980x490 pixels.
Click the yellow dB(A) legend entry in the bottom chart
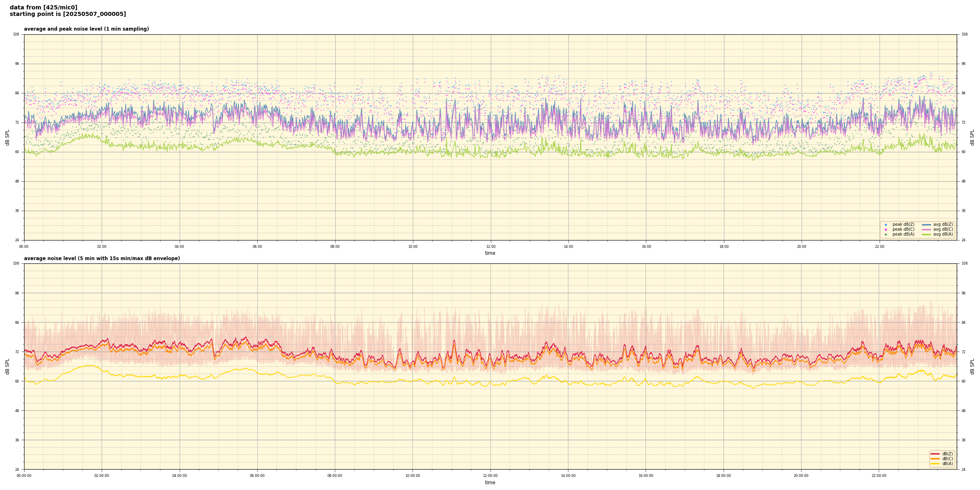(942, 463)
